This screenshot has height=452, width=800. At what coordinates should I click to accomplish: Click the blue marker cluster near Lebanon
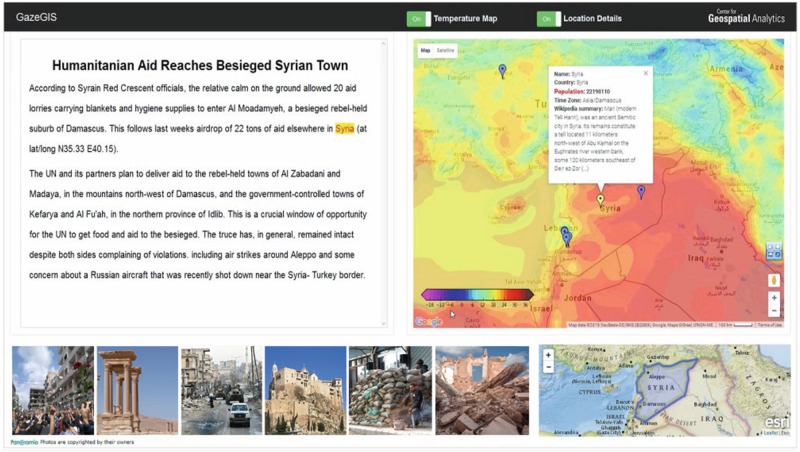[x=565, y=236]
